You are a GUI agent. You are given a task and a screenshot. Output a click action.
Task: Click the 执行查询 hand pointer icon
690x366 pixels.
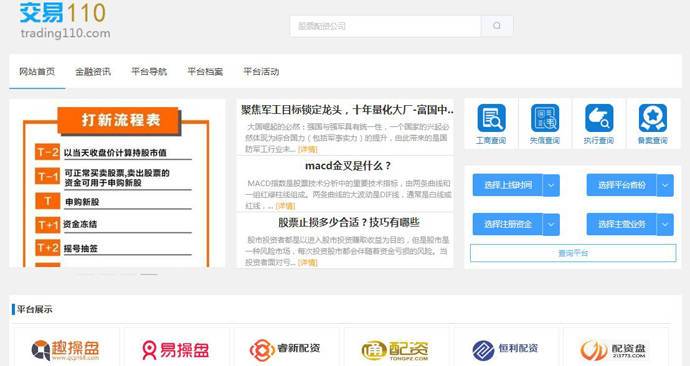pyautogui.click(x=599, y=118)
